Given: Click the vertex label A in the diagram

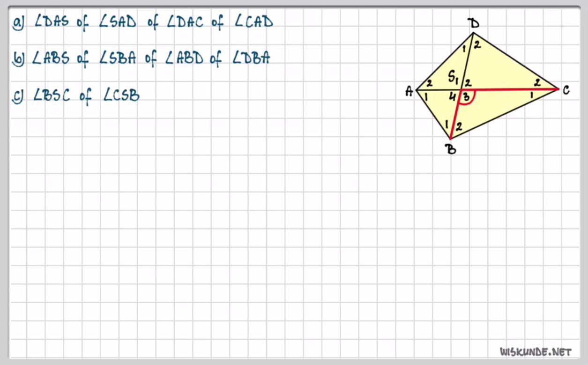Looking at the screenshot, I should pyautogui.click(x=409, y=92).
